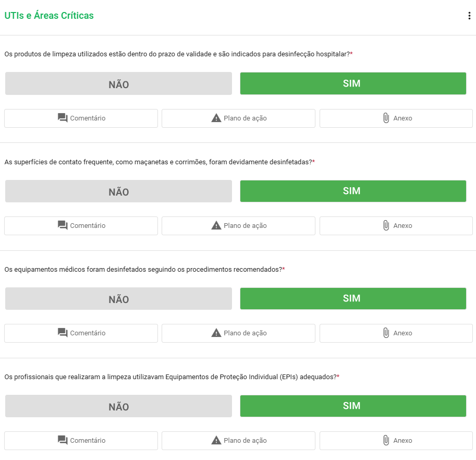
Task: Open Comentário for the EPIs question
Action: 81,440
